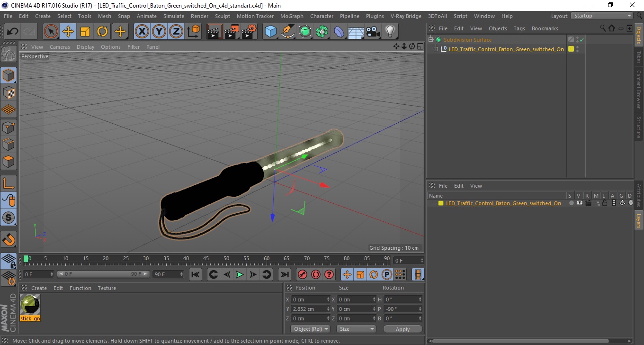Toggle layer lock icon
The width and height of the screenshot is (644, 345).
pos(605,203)
